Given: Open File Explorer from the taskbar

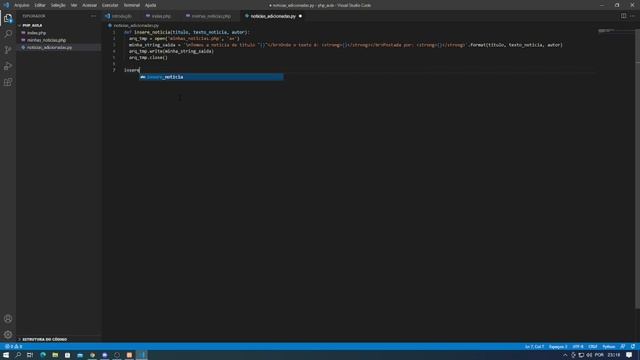Looking at the screenshot, I should tap(55, 355).
